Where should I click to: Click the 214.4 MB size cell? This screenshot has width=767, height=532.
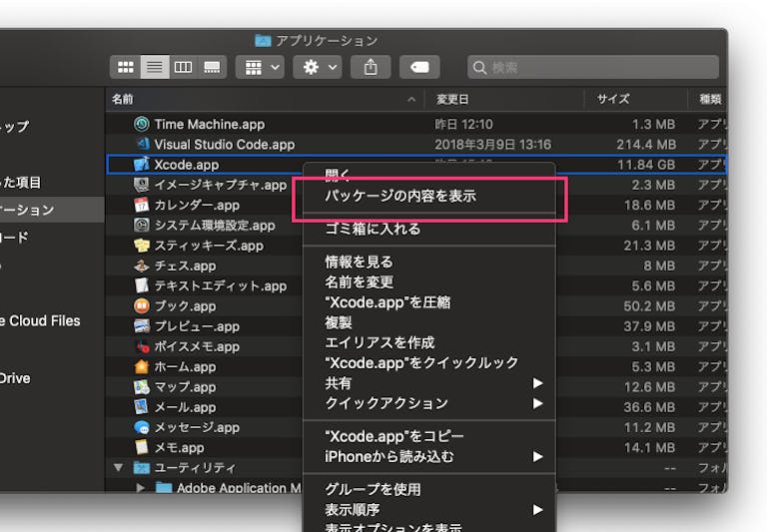[646, 145]
